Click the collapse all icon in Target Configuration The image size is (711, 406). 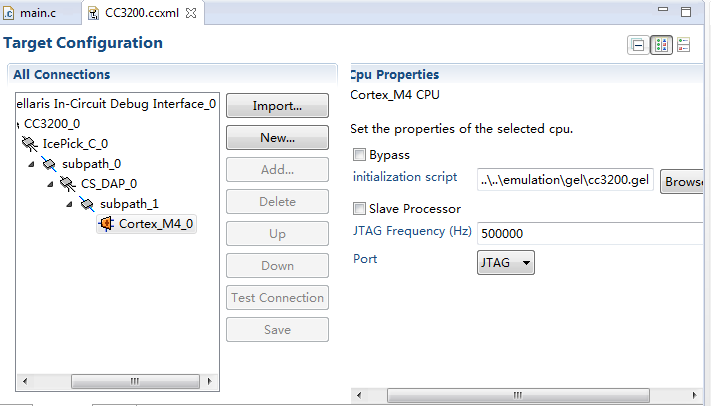click(637, 45)
